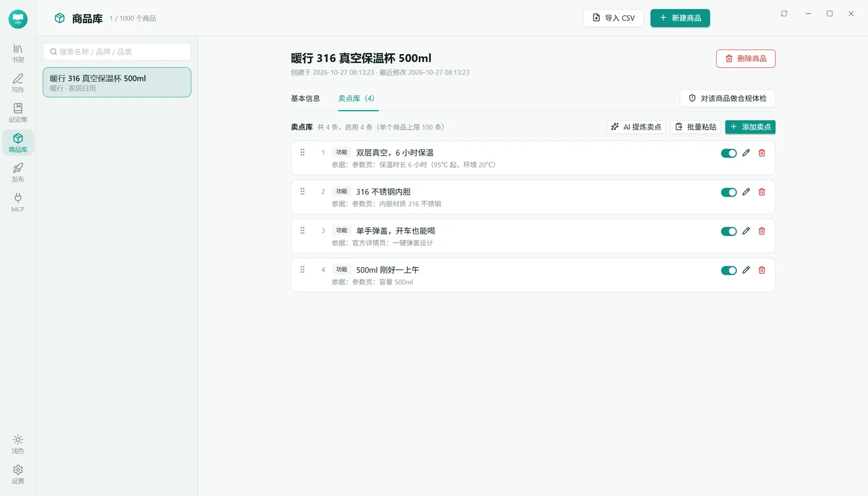Focus the 搜索名称 / 品牌 / 品类 search field
The image size is (868, 496).
(117, 52)
